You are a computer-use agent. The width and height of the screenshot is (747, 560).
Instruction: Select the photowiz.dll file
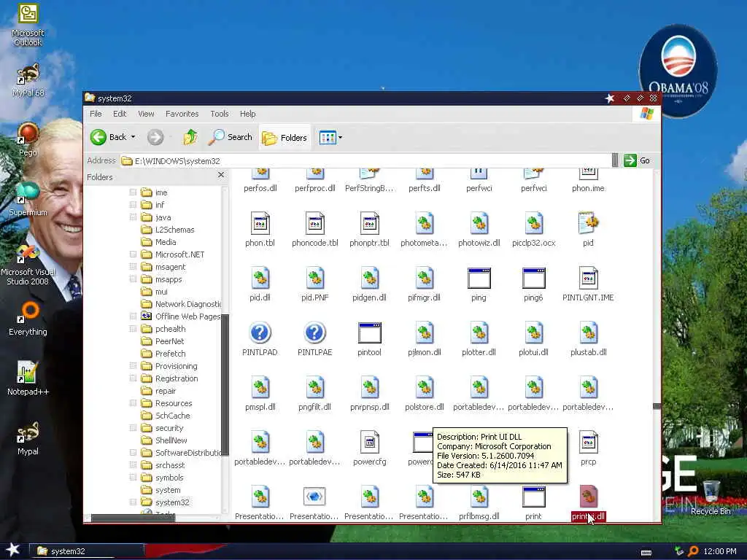click(x=479, y=230)
